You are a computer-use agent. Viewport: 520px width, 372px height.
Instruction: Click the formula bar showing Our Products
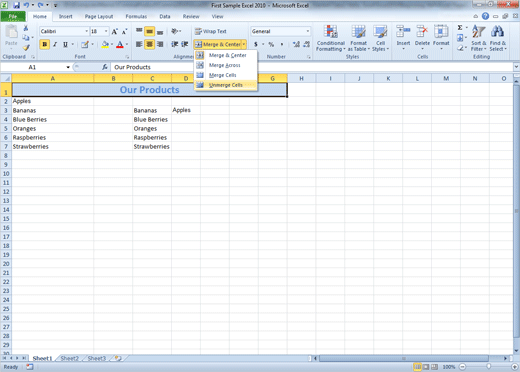click(x=311, y=67)
